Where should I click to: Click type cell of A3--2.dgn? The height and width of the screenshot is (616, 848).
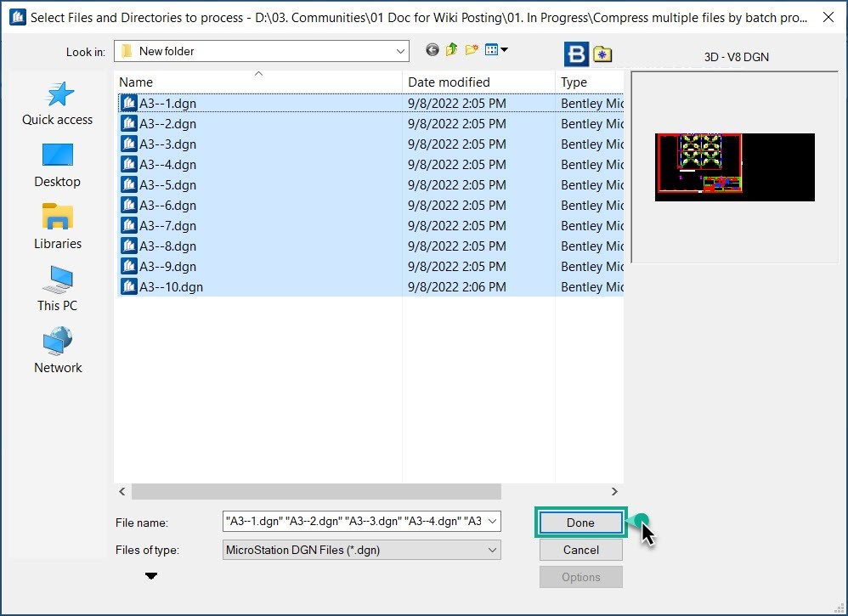coord(591,124)
